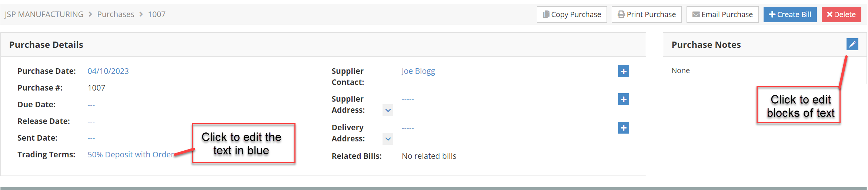The image size is (868, 190).
Task: Edit the purchase date 04/10/2023
Action: [108, 71]
